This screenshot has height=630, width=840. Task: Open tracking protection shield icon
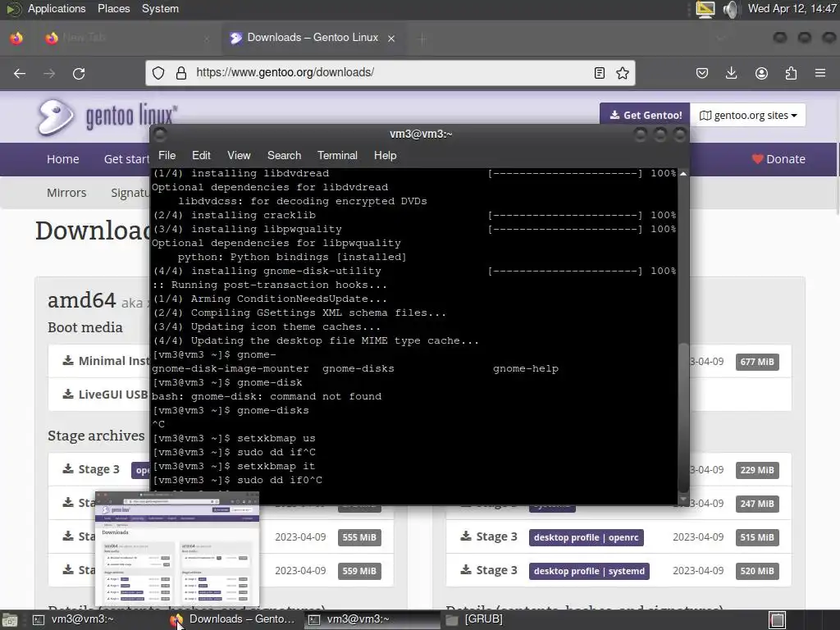[158, 73]
